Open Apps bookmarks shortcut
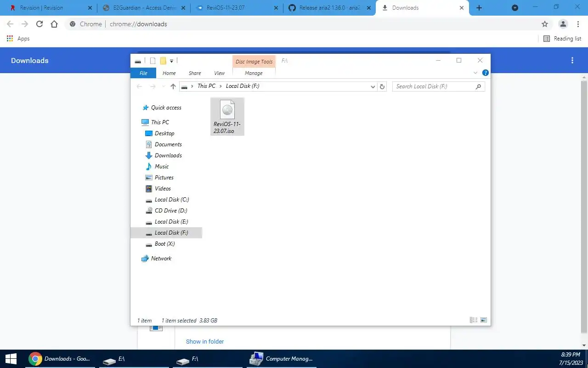588x368 pixels. (18, 39)
